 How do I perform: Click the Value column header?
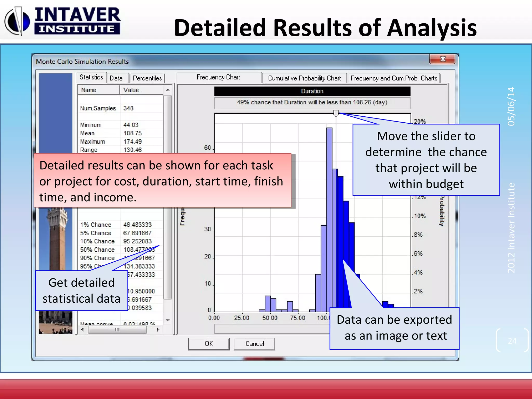(x=142, y=90)
